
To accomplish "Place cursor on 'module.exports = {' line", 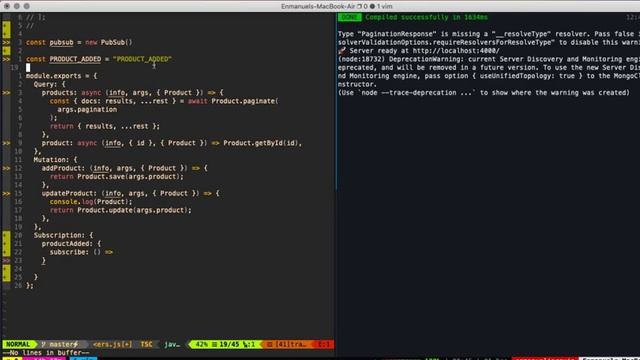I will point(62,76).
